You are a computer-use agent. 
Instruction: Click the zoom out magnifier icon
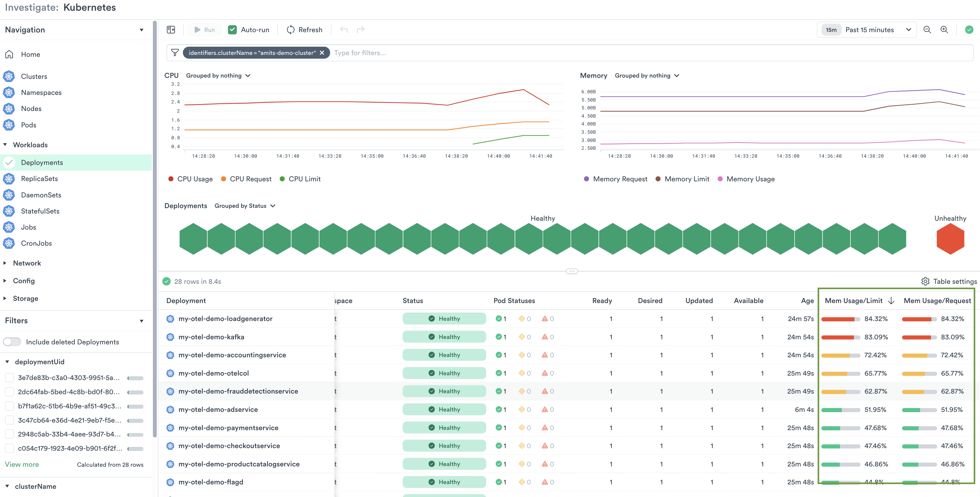(x=927, y=30)
